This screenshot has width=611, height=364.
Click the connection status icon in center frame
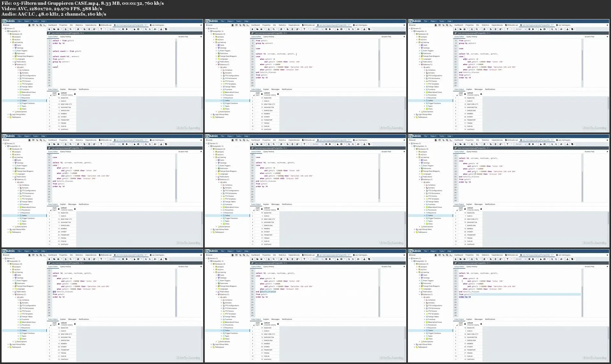pyautogui.click(x=252, y=148)
